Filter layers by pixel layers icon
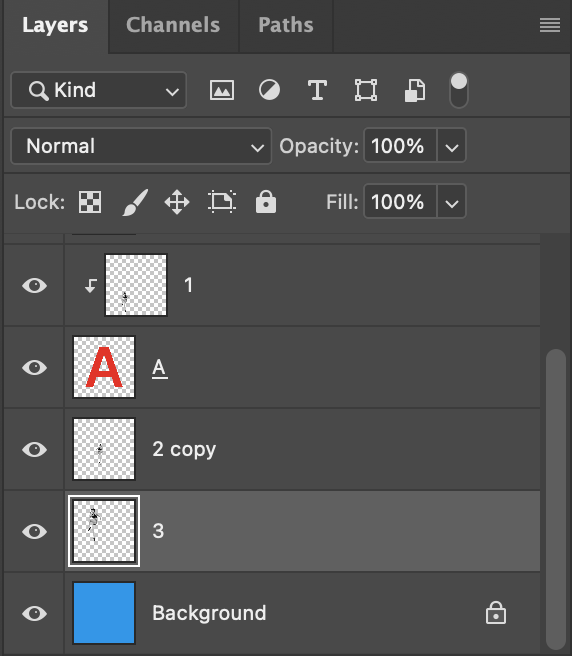 point(222,90)
